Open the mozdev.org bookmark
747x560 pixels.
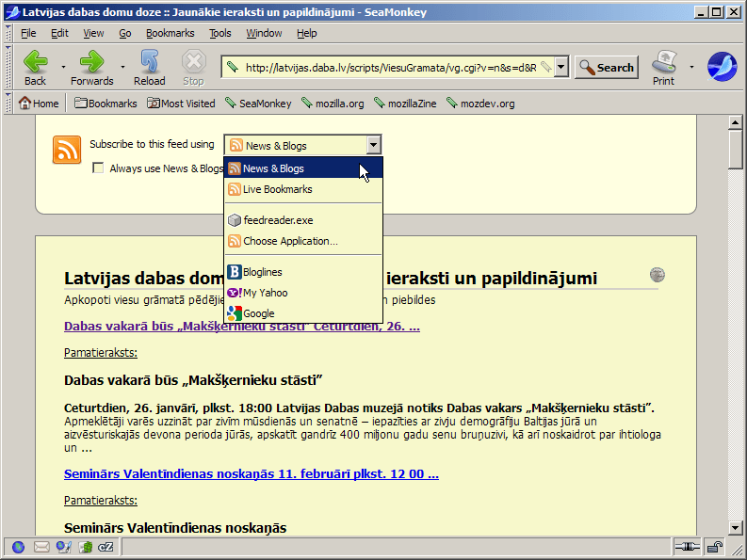click(480, 104)
